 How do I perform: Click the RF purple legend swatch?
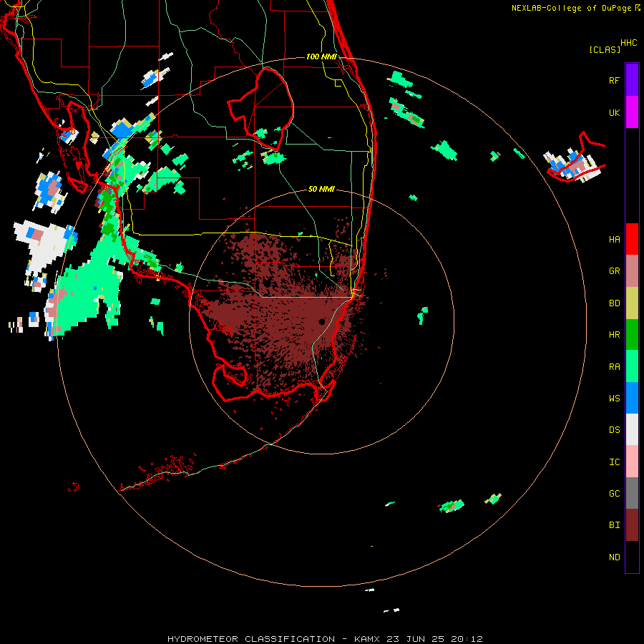[x=632, y=80]
